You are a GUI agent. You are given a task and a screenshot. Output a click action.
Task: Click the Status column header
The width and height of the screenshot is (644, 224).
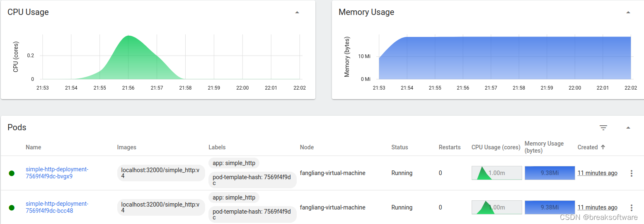(399, 147)
